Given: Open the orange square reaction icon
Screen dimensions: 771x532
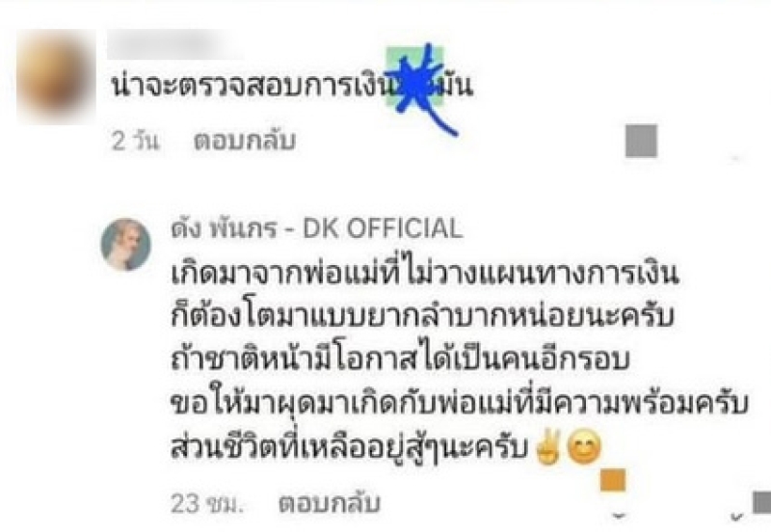Looking at the screenshot, I should point(613,480).
